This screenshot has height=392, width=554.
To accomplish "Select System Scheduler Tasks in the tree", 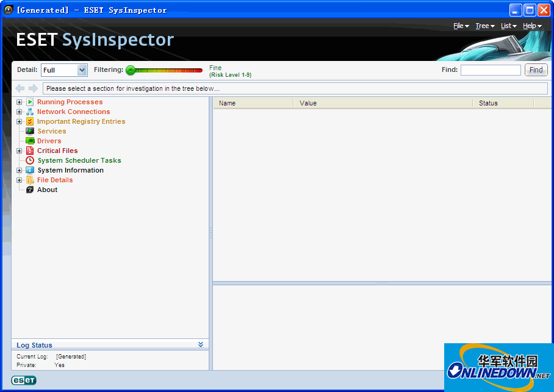I will (79, 161).
